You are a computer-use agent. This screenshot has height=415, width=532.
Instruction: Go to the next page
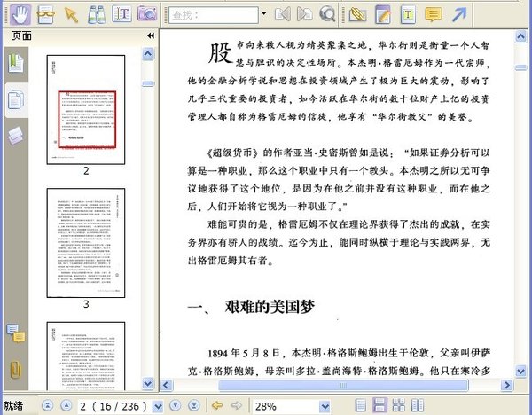[x=175, y=405]
